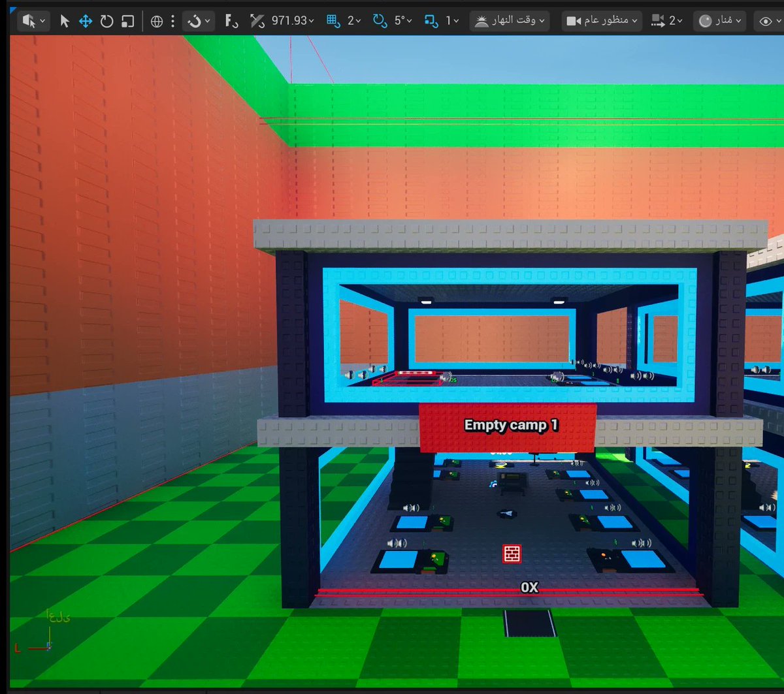
Task: Open the منظور عام perspective camera dropdown
Action: coord(602,21)
